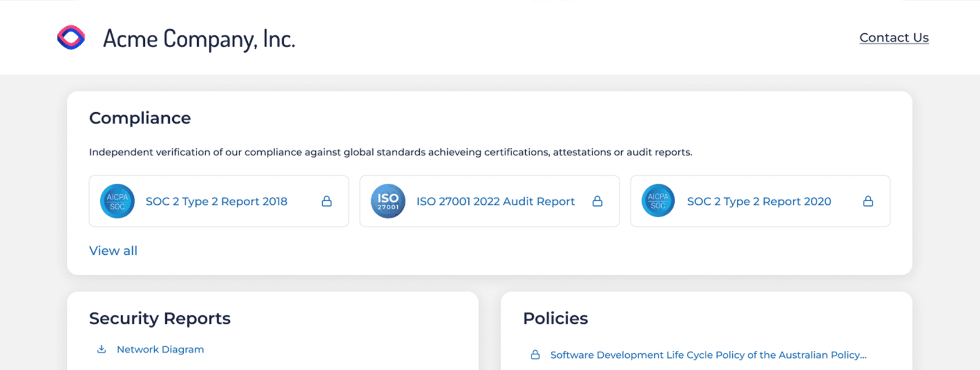Click lock icon on SOC 2 2018 card
980x370 pixels.
[x=327, y=201]
